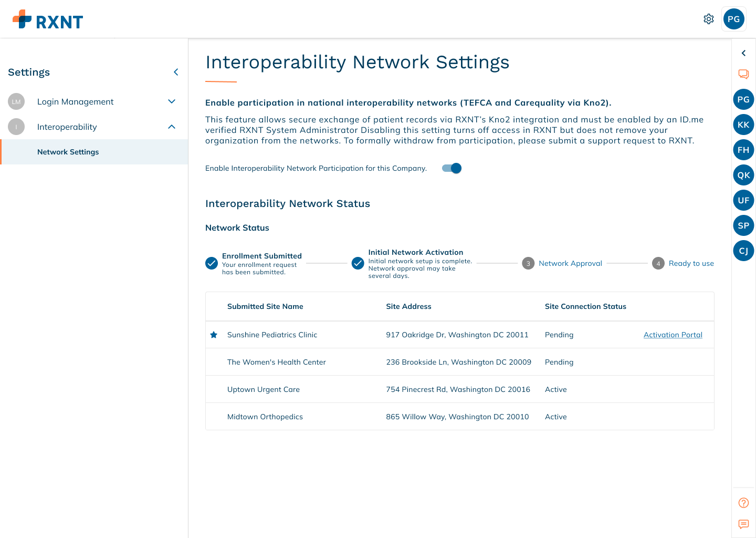Select the FH user avatar
Image resolution: width=756 pixels, height=538 pixels.
click(x=743, y=150)
